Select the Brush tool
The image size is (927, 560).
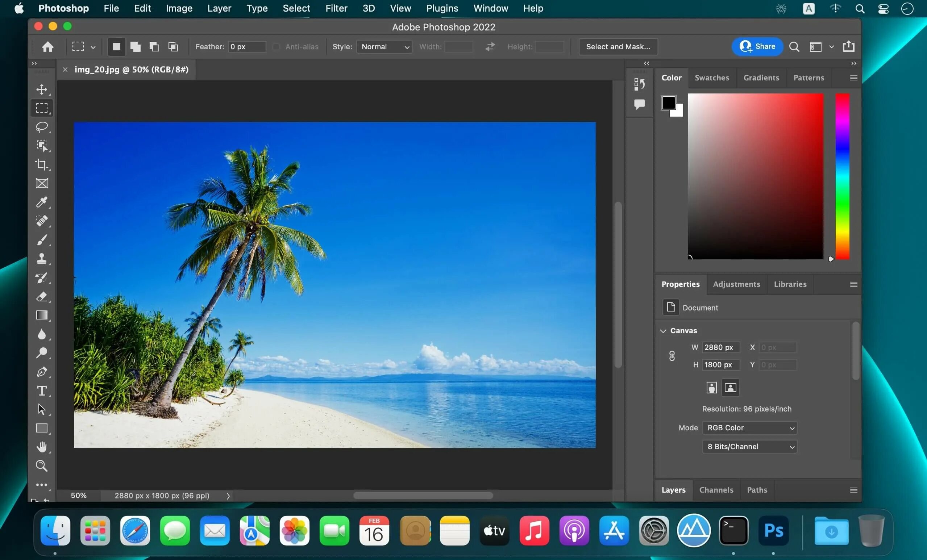pyautogui.click(x=41, y=240)
